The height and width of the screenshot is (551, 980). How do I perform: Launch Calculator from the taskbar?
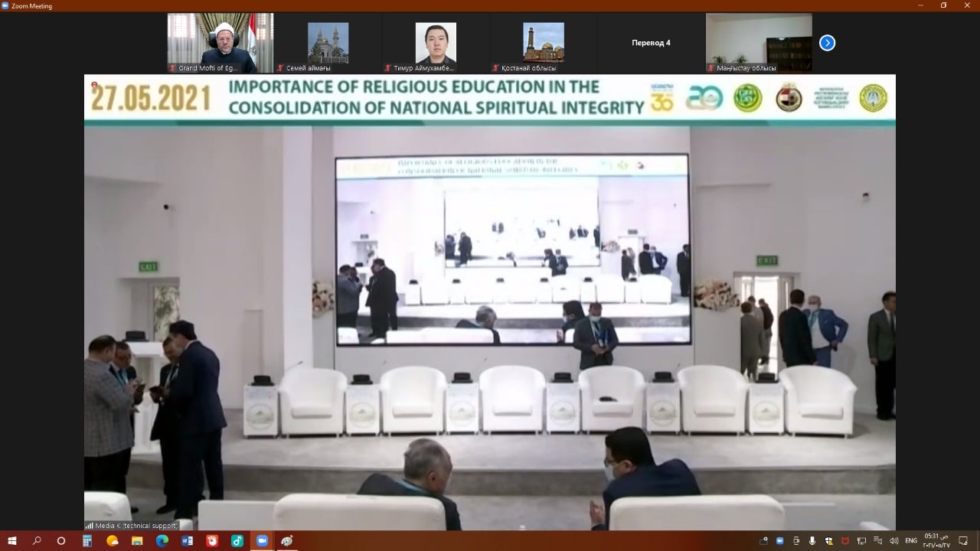click(x=87, y=541)
